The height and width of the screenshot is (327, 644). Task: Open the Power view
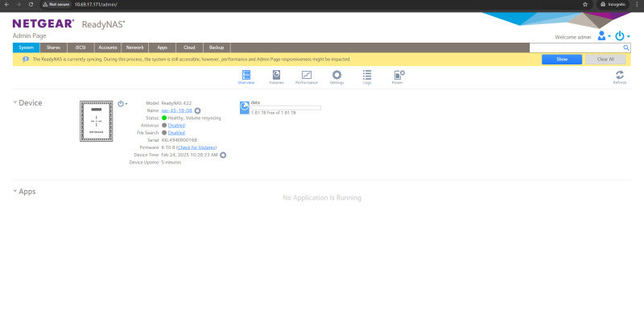[x=398, y=77]
